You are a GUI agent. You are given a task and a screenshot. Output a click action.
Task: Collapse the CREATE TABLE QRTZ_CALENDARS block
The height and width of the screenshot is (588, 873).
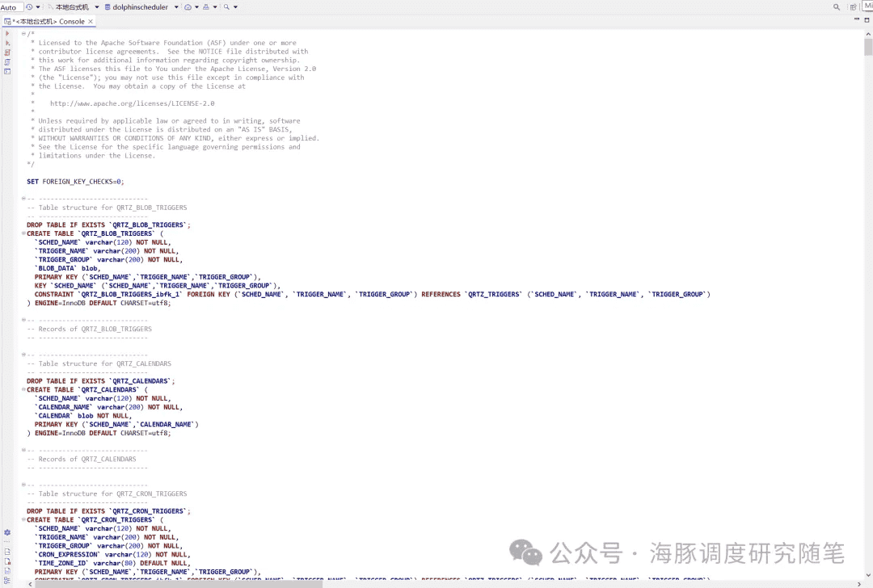pyautogui.click(x=23, y=389)
